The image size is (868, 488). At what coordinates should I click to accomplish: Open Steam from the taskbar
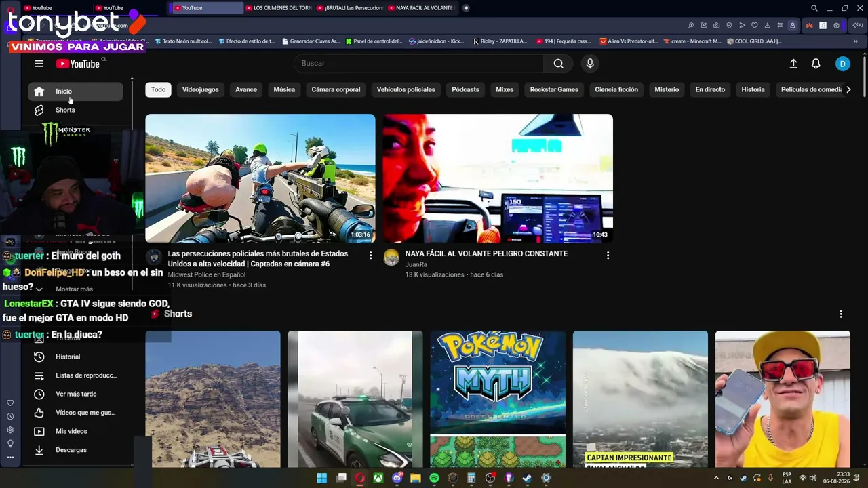(x=527, y=478)
